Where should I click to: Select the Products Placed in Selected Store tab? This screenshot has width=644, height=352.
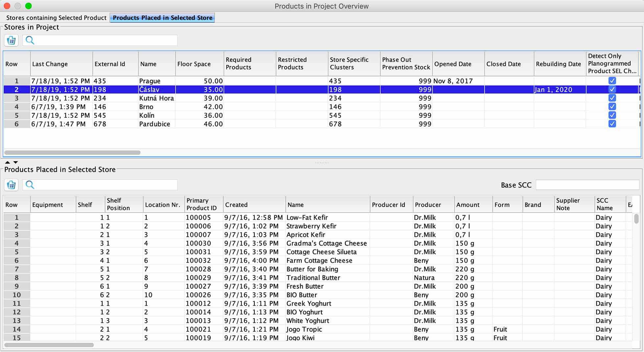pyautogui.click(x=162, y=18)
